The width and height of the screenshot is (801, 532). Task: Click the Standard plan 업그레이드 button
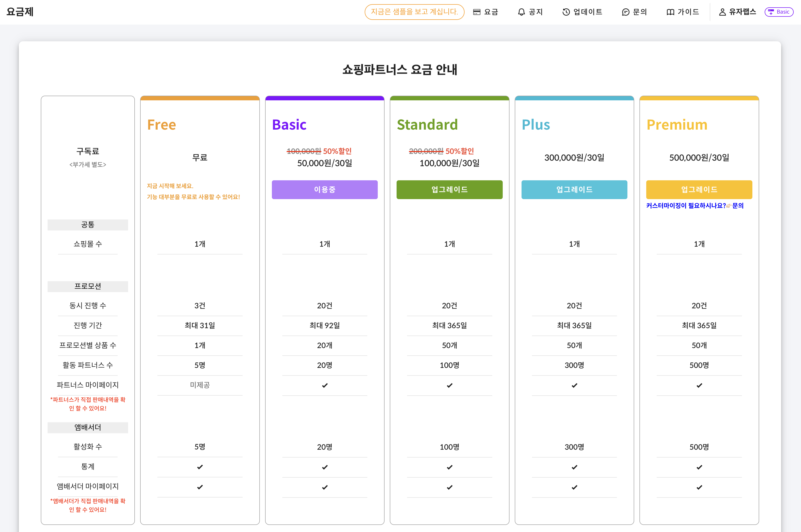[449, 190]
